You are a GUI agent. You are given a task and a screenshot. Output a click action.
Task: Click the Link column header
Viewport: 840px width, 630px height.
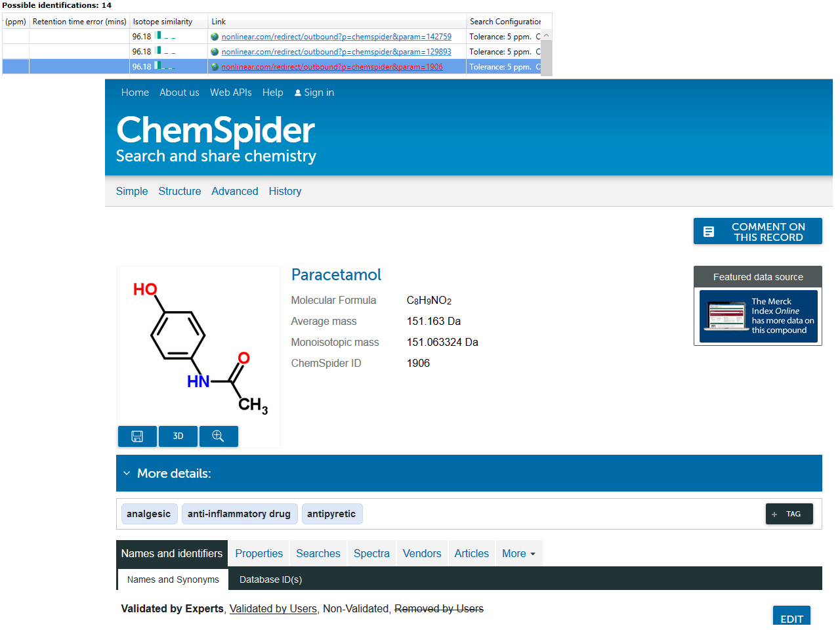pyautogui.click(x=337, y=22)
